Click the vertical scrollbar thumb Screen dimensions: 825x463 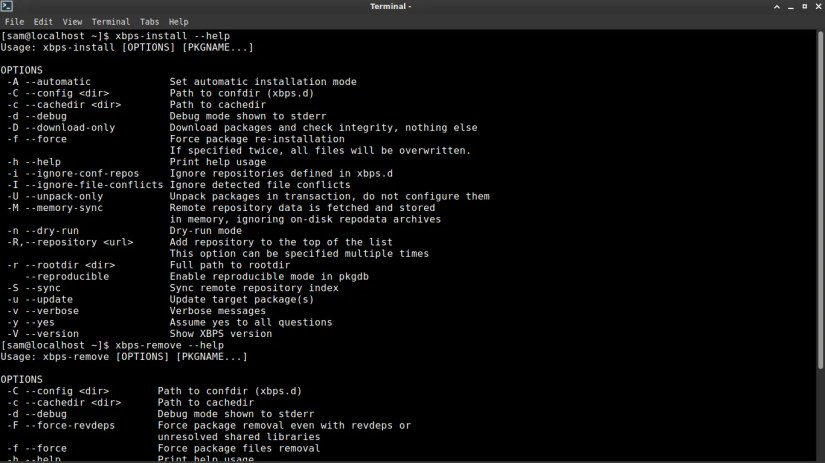820,200
